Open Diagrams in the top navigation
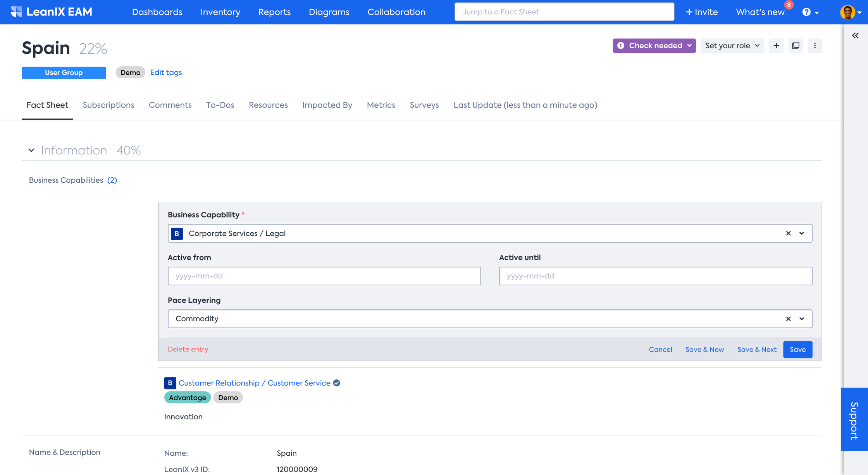This screenshot has width=868, height=475. coord(329,12)
